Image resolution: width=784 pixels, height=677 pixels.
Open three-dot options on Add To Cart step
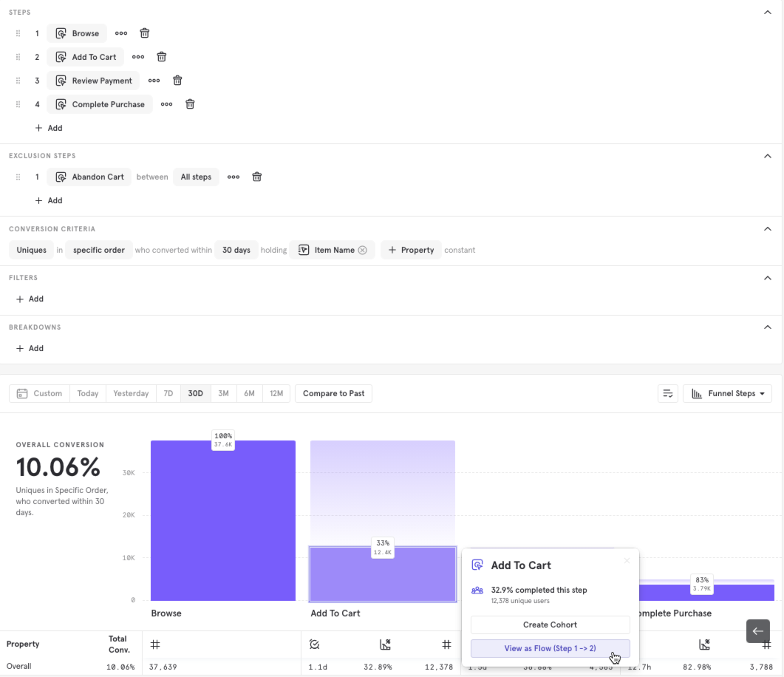[137, 57]
